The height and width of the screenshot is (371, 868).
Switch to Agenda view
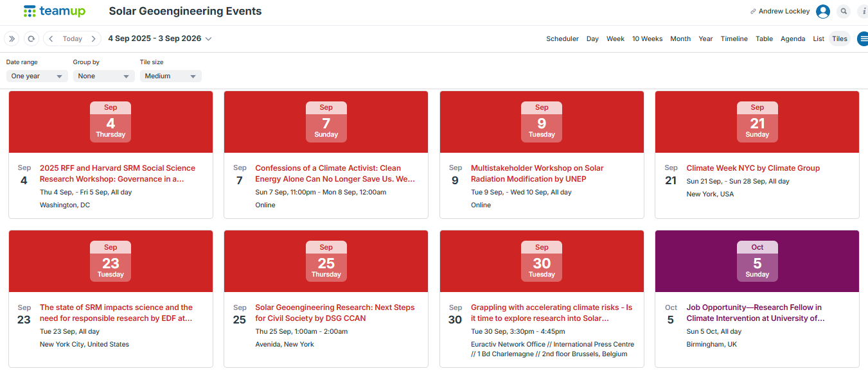[793, 39]
